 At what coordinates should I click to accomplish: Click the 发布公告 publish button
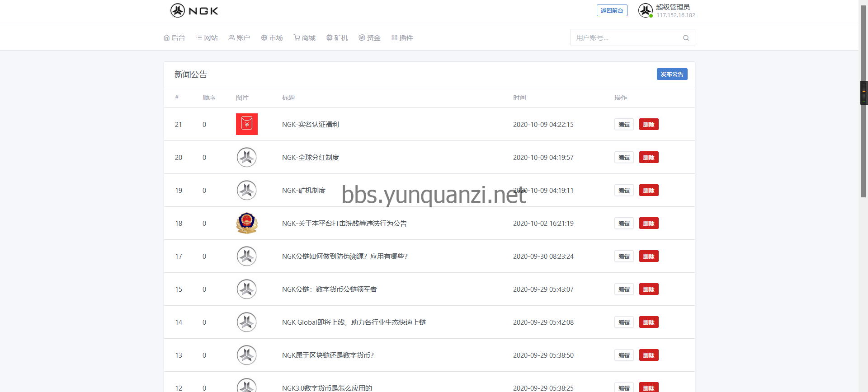pyautogui.click(x=672, y=75)
